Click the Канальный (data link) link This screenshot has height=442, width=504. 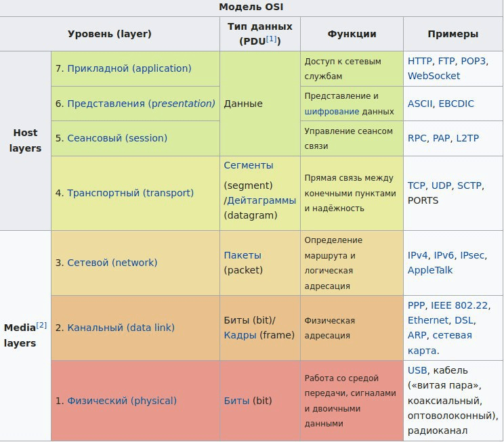tap(121, 328)
